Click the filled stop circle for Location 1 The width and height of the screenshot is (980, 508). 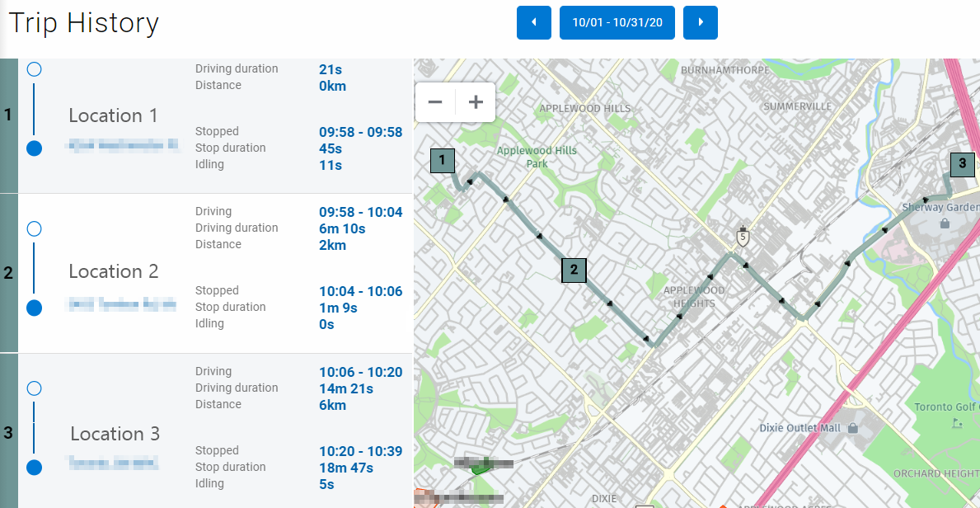[x=35, y=148]
